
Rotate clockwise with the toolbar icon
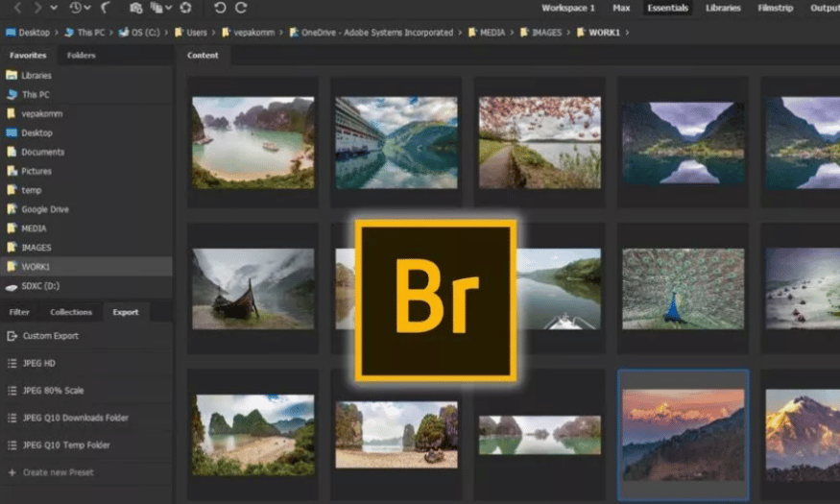click(241, 8)
